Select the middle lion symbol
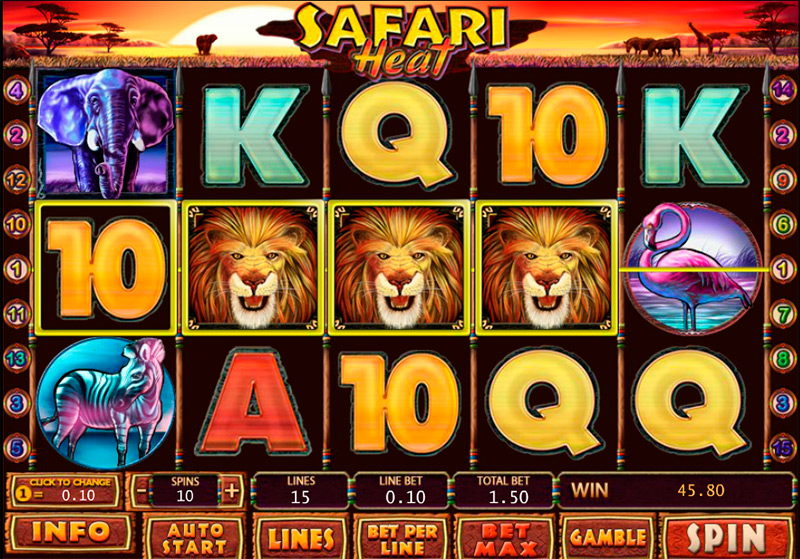This screenshot has height=559, width=800. pyautogui.click(x=398, y=268)
